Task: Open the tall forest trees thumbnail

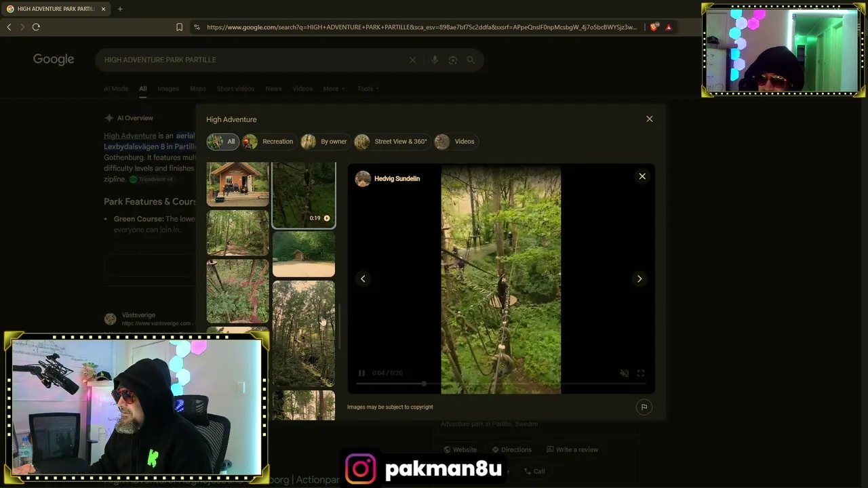Action: pyautogui.click(x=303, y=333)
